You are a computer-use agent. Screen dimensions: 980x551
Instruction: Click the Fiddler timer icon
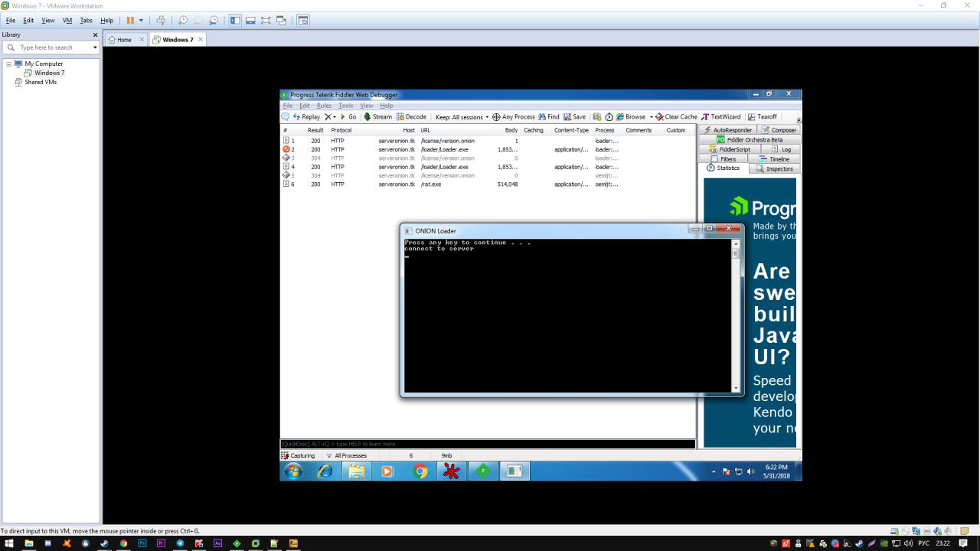click(609, 117)
